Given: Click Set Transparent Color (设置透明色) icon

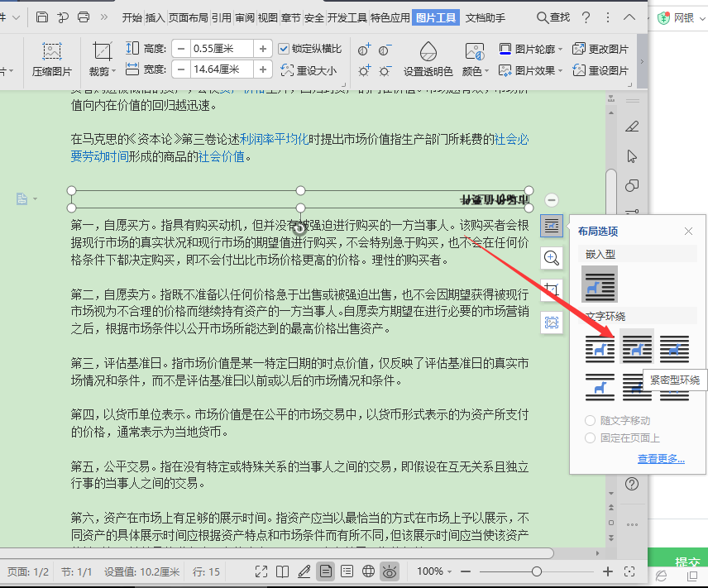Looking at the screenshot, I should pyautogui.click(x=428, y=51).
